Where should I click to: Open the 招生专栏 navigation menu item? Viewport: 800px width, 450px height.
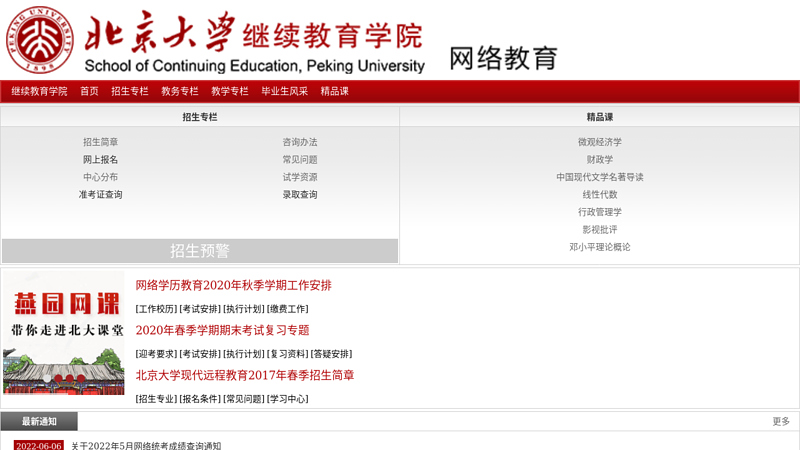(130, 91)
